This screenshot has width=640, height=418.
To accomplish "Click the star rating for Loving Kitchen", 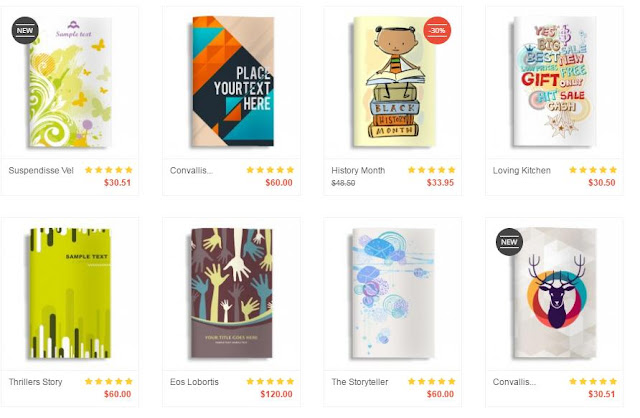I will point(593,170).
